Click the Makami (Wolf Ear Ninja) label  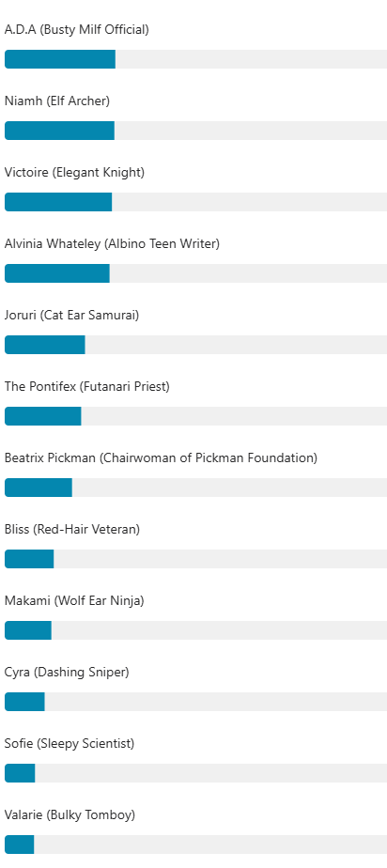click(74, 601)
